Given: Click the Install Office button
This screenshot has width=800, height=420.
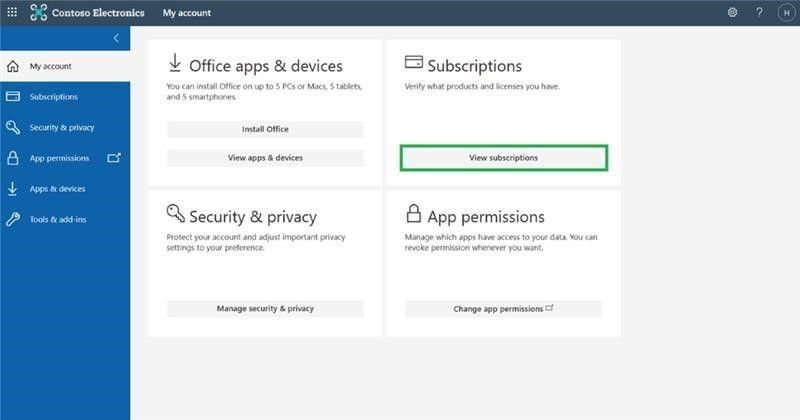Looking at the screenshot, I should 265,129.
